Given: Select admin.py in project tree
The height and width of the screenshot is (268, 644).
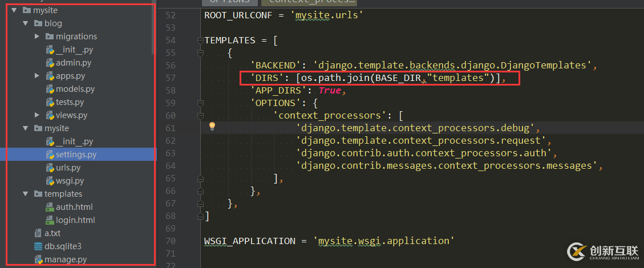Looking at the screenshot, I should pos(74,63).
